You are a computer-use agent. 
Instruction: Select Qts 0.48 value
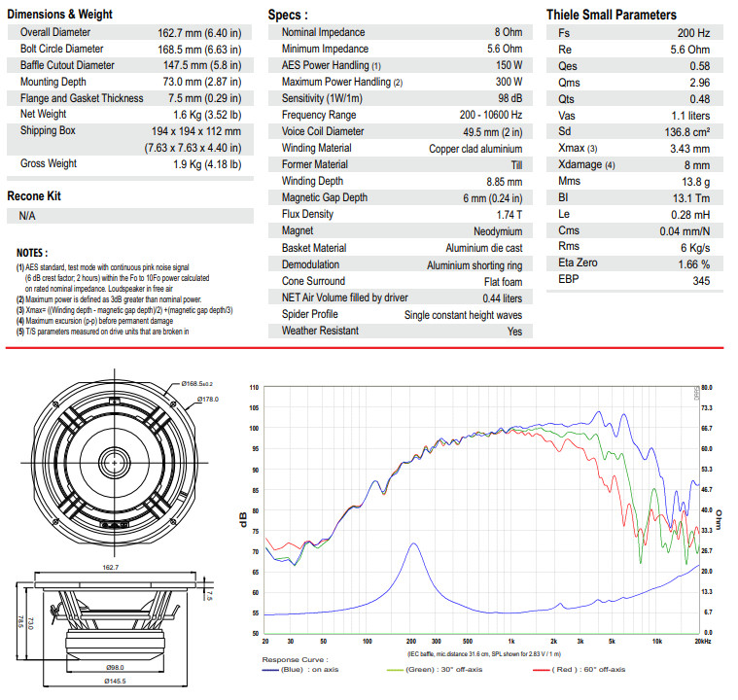(700, 99)
